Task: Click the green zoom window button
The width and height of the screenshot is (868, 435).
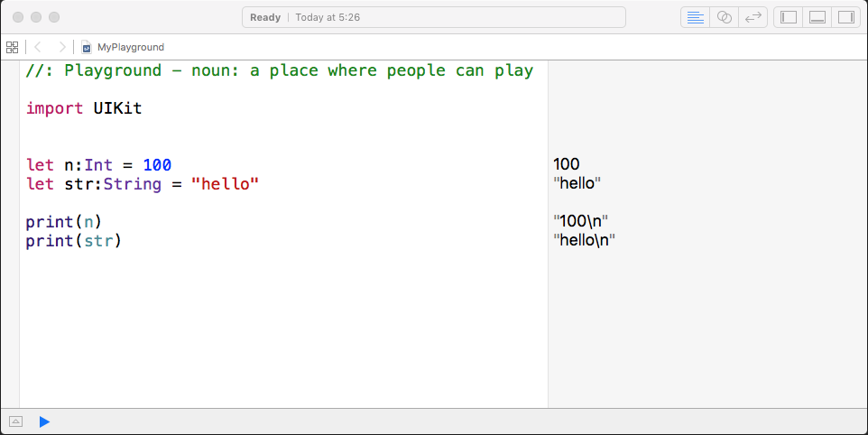Action: (x=54, y=17)
